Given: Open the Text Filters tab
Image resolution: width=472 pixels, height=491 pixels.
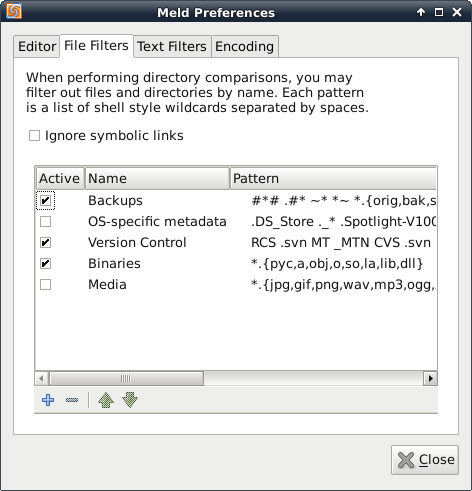Looking at the screenshot, I should 172,46.
